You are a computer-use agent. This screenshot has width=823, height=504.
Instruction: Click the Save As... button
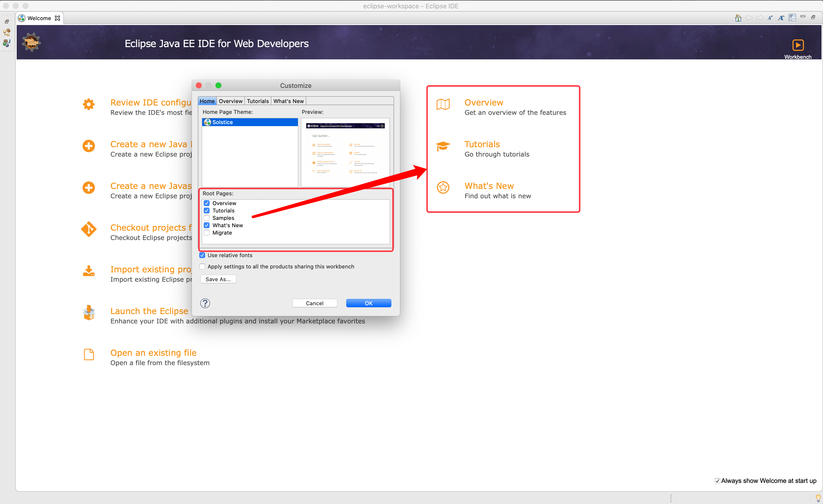218,279
